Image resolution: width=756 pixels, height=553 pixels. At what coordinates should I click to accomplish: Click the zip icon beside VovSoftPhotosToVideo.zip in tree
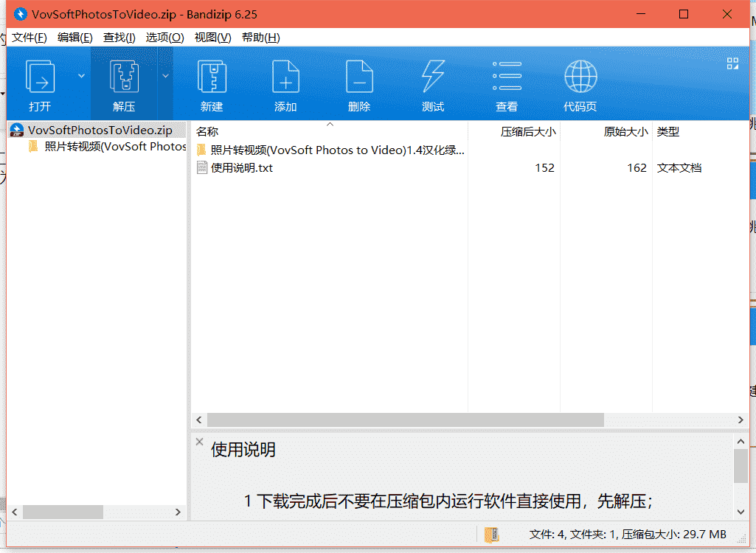click(x=17, y=130)
